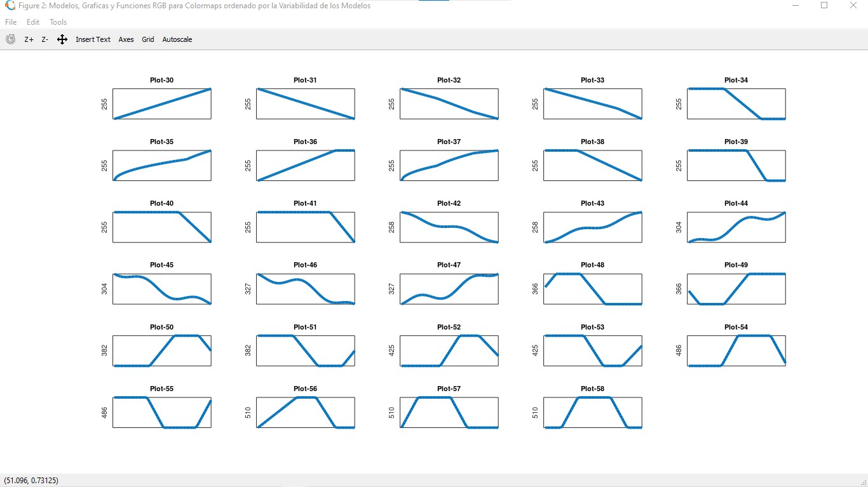Open the File menu
The image size is (868, 487).
coord(11,22)
